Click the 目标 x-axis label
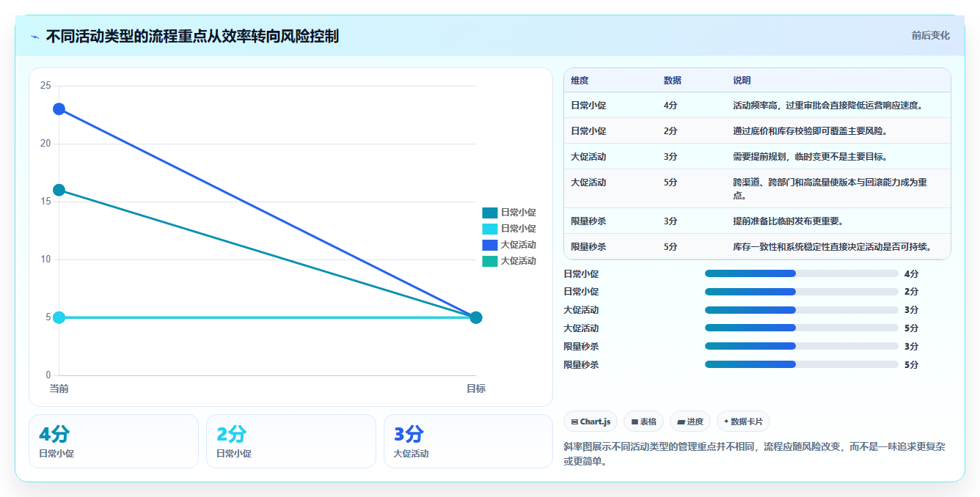Image resolution: width=980 pixels, height=497 pixels. click(476, 389)
